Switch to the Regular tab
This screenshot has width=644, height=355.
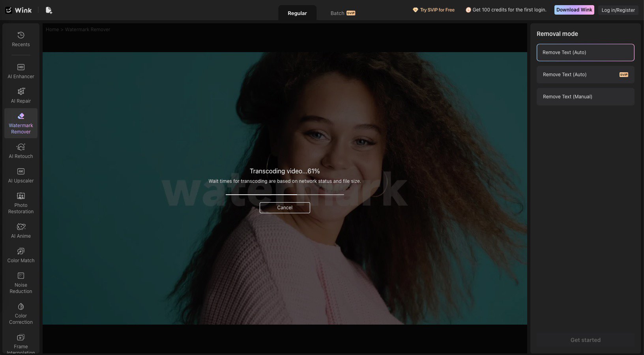(297, 13)
